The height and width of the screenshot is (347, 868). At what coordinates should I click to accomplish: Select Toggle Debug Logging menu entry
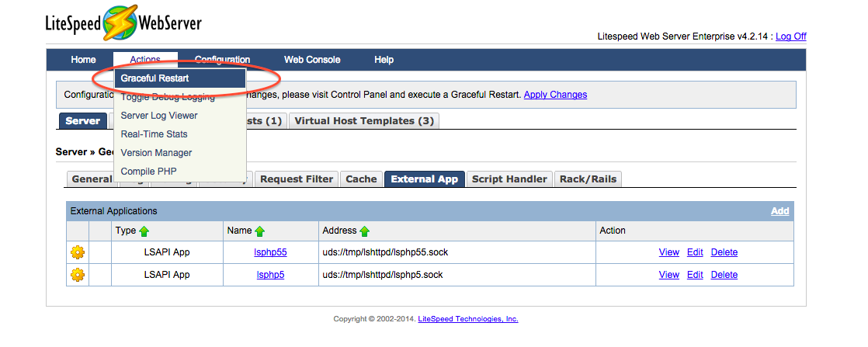pyautogui.click(x=180, y=97)
